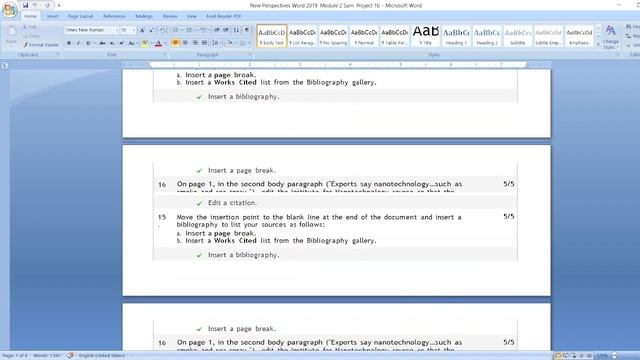Image resolution: width=640 pixels, height=360 pixels.
Task: Click the Undo icon in Quick Access Toolbar
Action: point(35,5)
